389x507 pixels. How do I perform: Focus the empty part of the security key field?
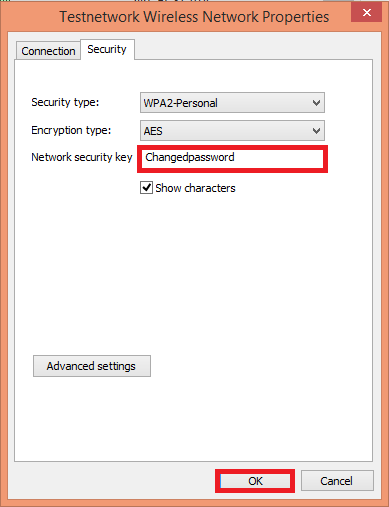pyautogui.click(x=278, y=159)
